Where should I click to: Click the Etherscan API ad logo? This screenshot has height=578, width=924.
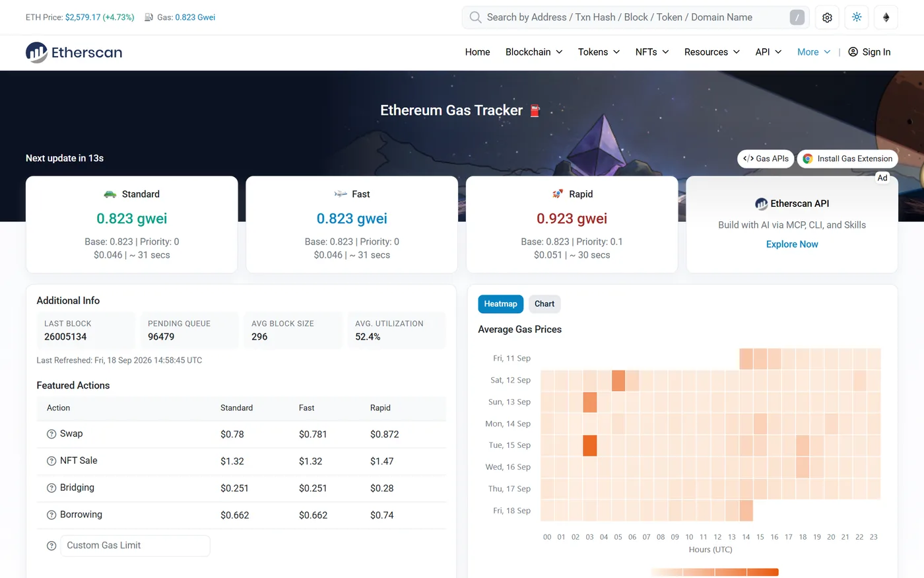pyautogui.click(x=761, y=204)
